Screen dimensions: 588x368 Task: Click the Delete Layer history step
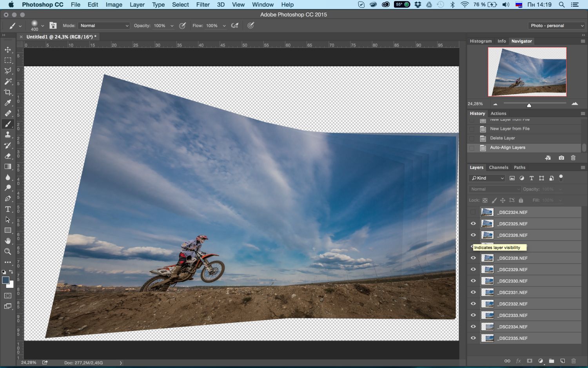pos(502,138)
